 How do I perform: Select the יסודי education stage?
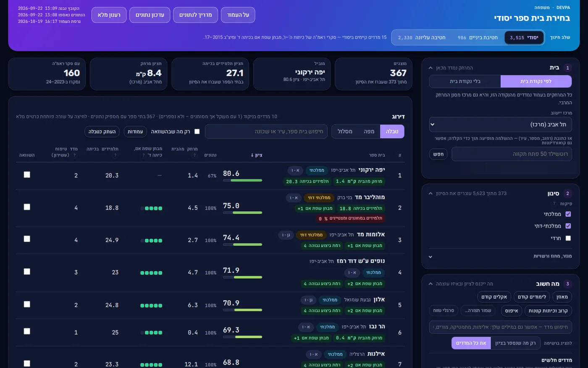point(524,37)
